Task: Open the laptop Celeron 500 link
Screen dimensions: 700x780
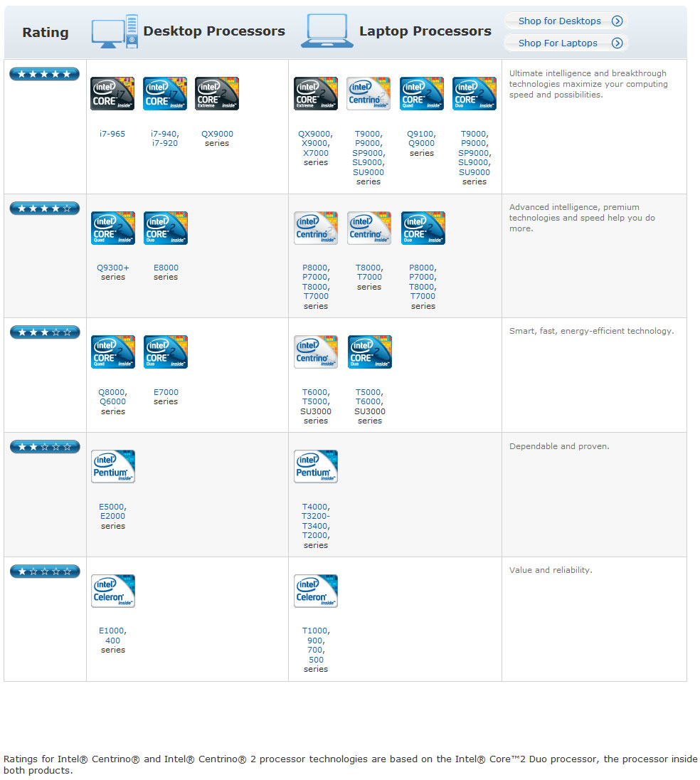Action: pos(316,660)
